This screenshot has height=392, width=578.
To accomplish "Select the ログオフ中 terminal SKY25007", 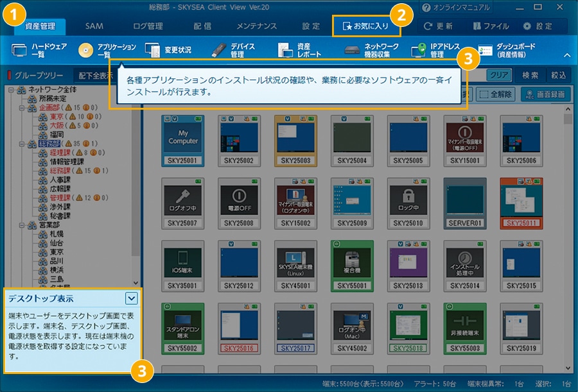I will (x=183, y=203).
